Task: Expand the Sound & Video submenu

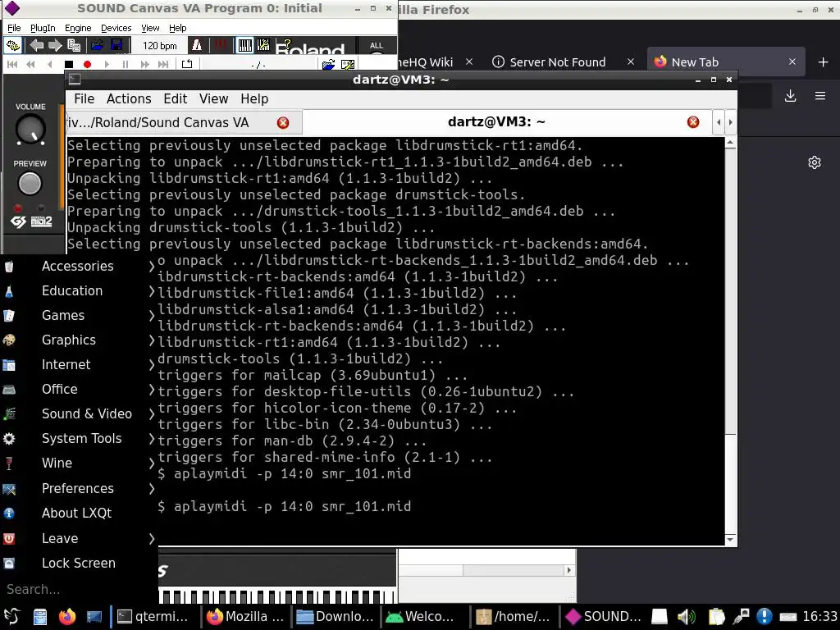Action: coord(79,414)
